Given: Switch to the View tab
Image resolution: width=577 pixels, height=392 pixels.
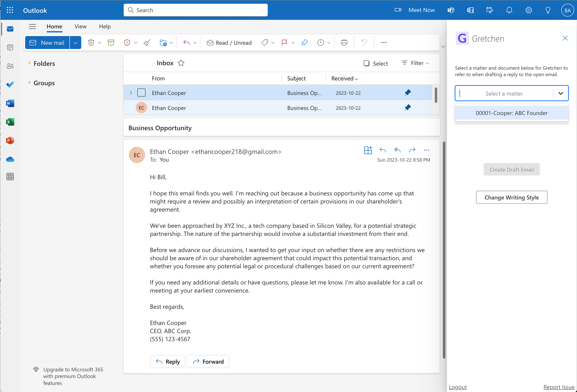Looking at the screenshot, I should pos(80,26).
